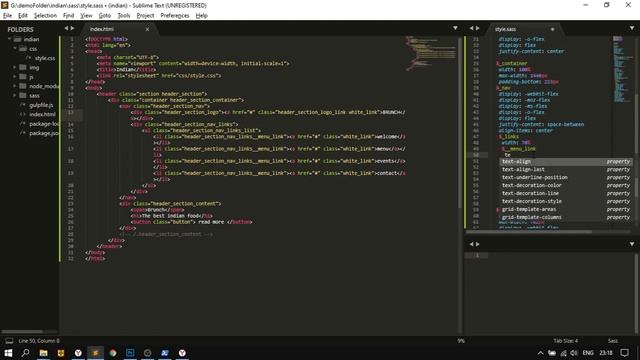
Task: Go to previous tab in left pane
Action: (66, 28)
